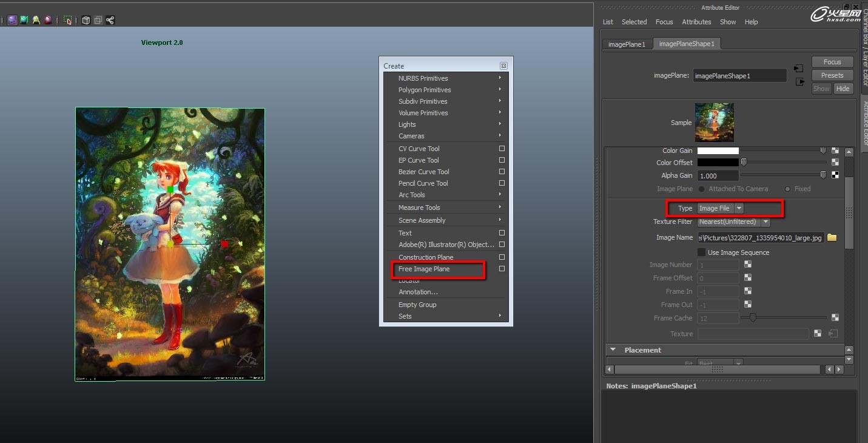Choose Construction Plane in Create menu
Image resolution: width=868 pixels, height=443 pixels.
click(426, 257)
